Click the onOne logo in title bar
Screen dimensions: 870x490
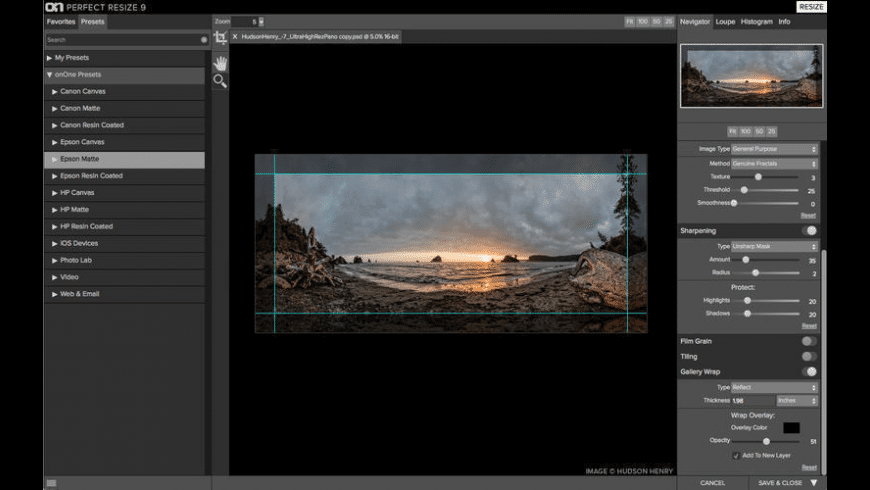point(55,7)
